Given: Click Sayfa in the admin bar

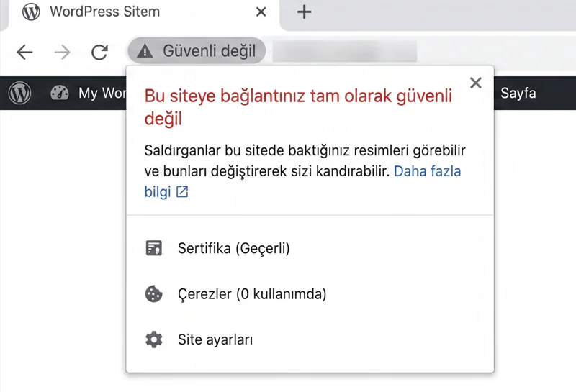Looking at the screenshot, I should (x=518, y=94).
